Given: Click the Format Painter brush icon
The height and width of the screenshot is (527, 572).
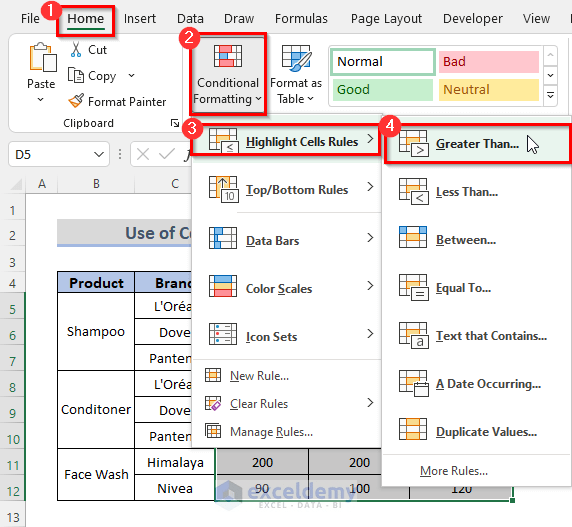Looking at the screenshot, I should (x=76, y=101).
